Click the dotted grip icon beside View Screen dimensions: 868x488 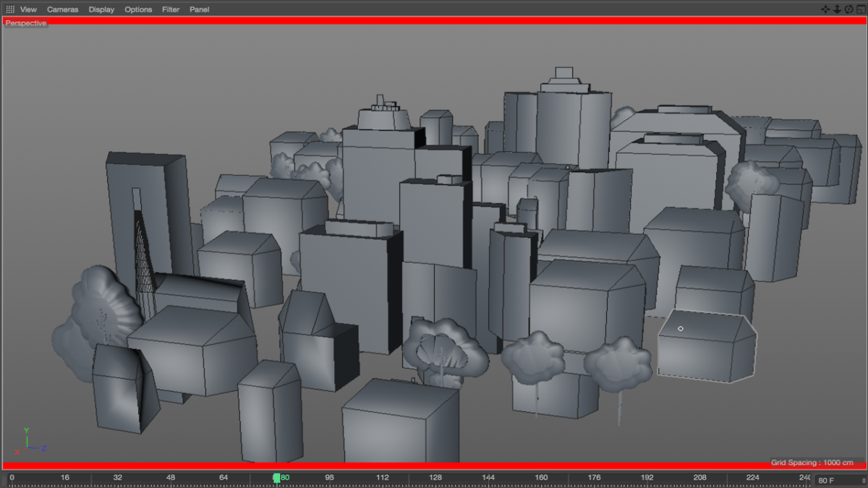[x=10, y=9]
